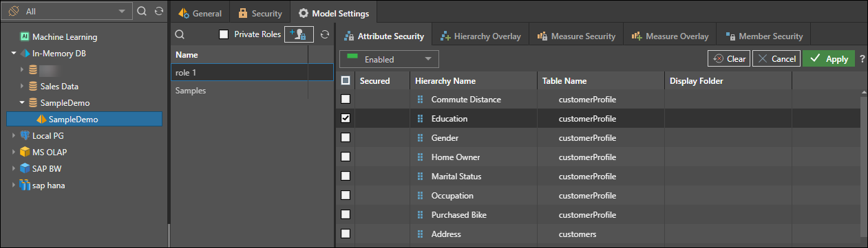
Task: Click the Cancel button
Action: pos(776,59)
